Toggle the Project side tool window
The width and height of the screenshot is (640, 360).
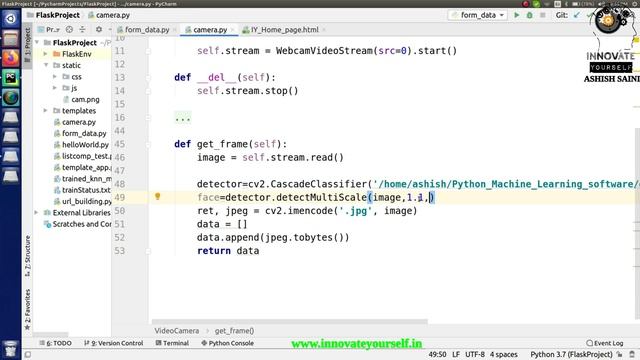coord(27,45)
